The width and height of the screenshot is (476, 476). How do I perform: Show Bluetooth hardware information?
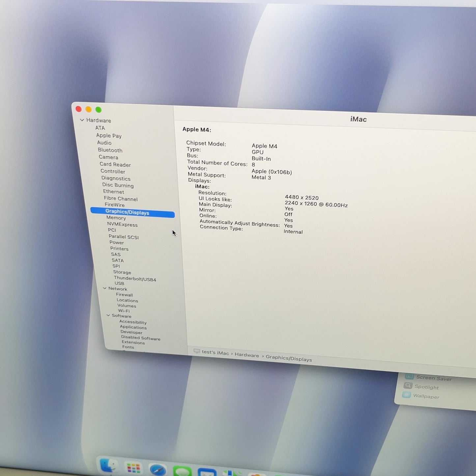click(x=110, y=150)
